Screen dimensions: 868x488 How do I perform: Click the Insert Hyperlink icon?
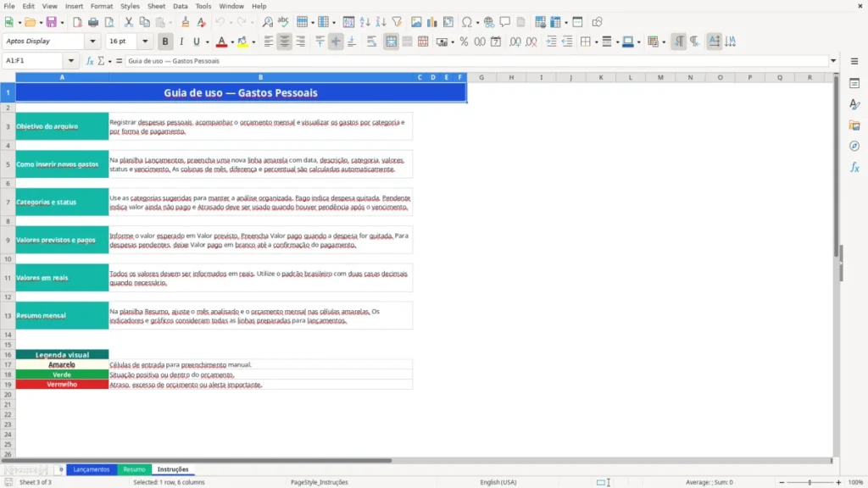(489, 22)
